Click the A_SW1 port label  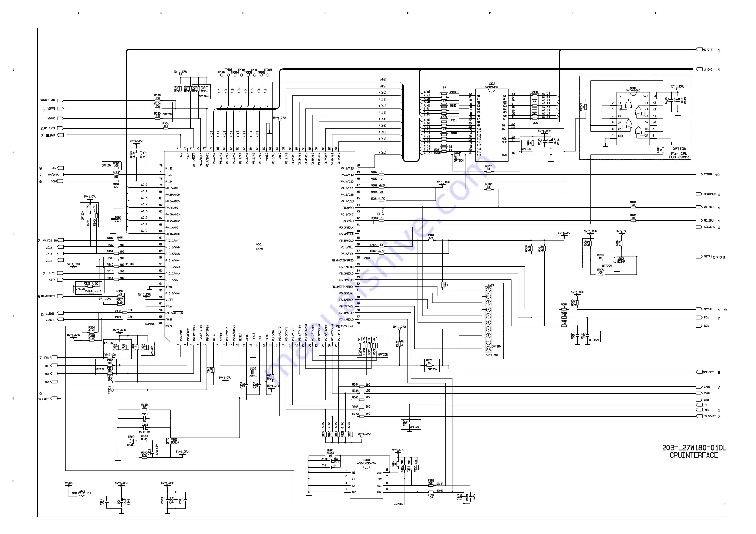pos(50,320)
